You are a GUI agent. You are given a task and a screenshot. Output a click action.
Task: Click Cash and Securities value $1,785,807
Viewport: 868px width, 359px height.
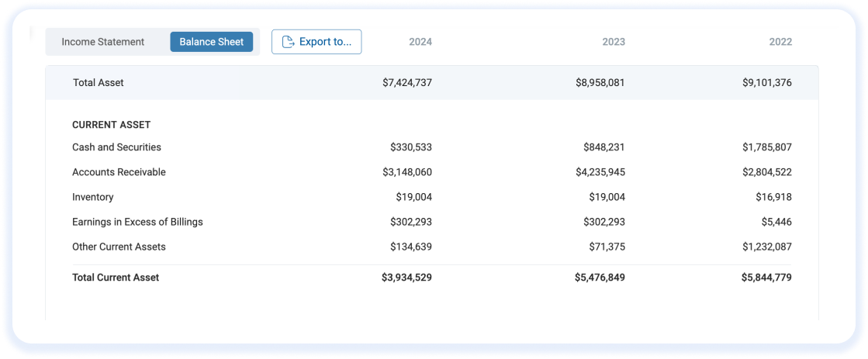tap(767, 147)
